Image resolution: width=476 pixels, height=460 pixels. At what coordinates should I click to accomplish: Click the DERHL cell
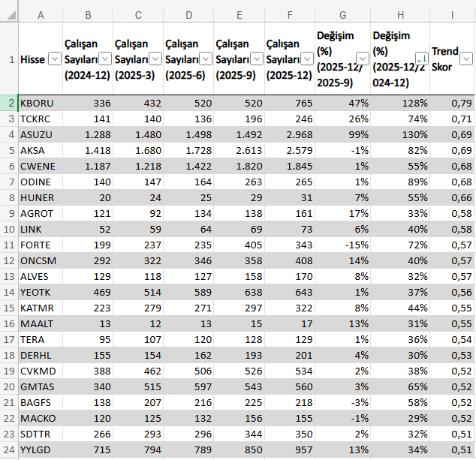pyautogui.click(x=41, y=355)
